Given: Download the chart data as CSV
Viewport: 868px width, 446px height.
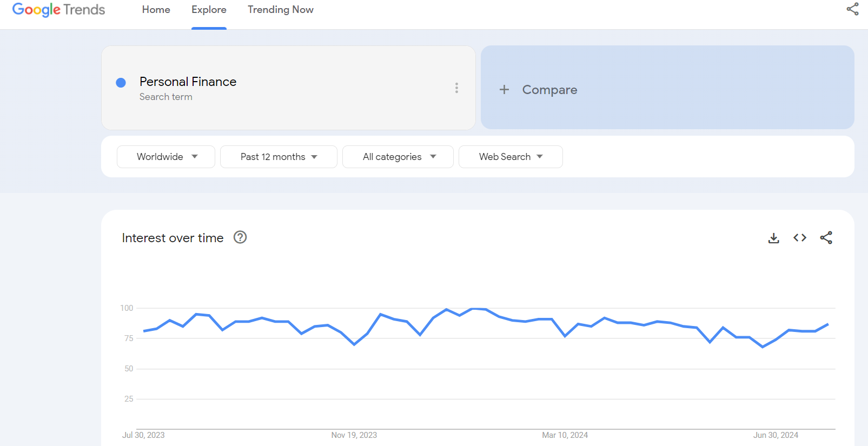Looking at the screenshot, I should (773, 238).
